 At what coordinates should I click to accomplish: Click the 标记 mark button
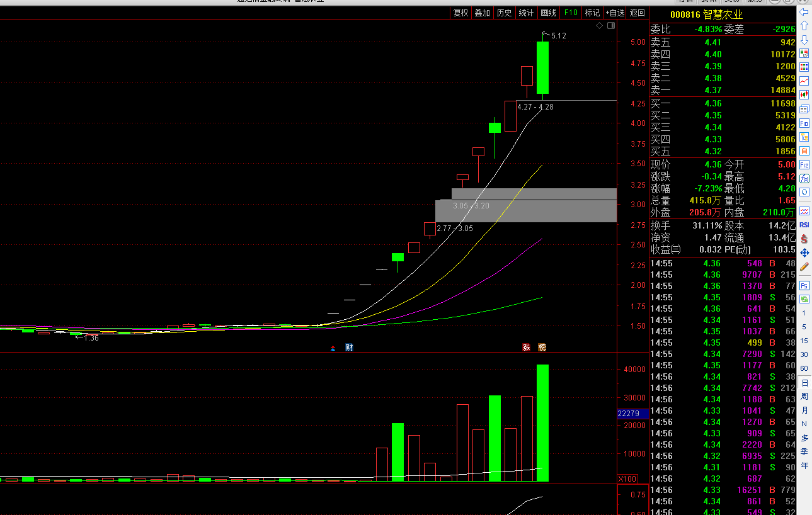592,13
